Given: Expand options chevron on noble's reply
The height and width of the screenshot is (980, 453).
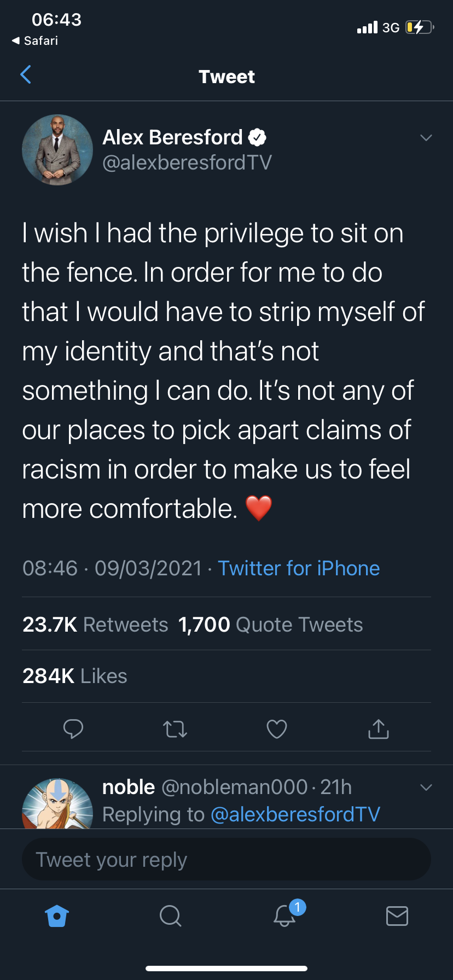Looking at the screenshot, I should coord(426,787).
